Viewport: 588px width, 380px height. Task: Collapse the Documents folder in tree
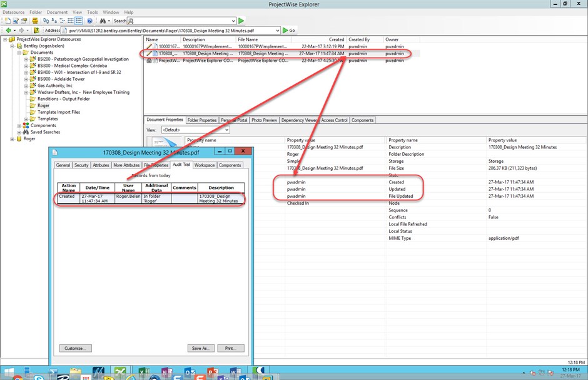point(19,53)
